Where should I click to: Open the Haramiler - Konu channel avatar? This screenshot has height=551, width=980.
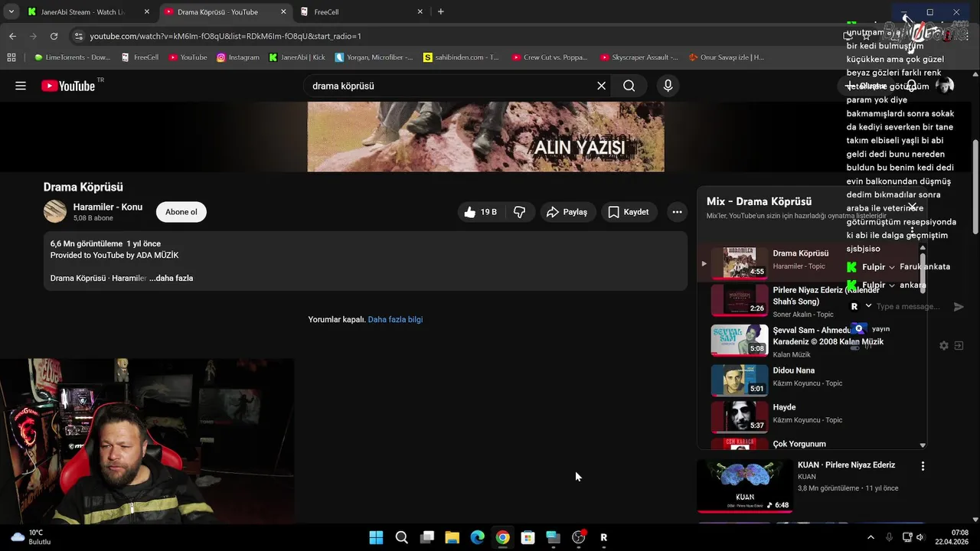click(55, 211)
